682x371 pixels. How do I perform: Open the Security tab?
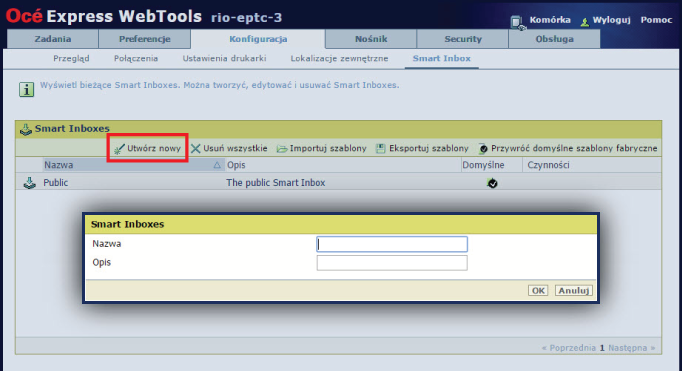click(463, 39)
